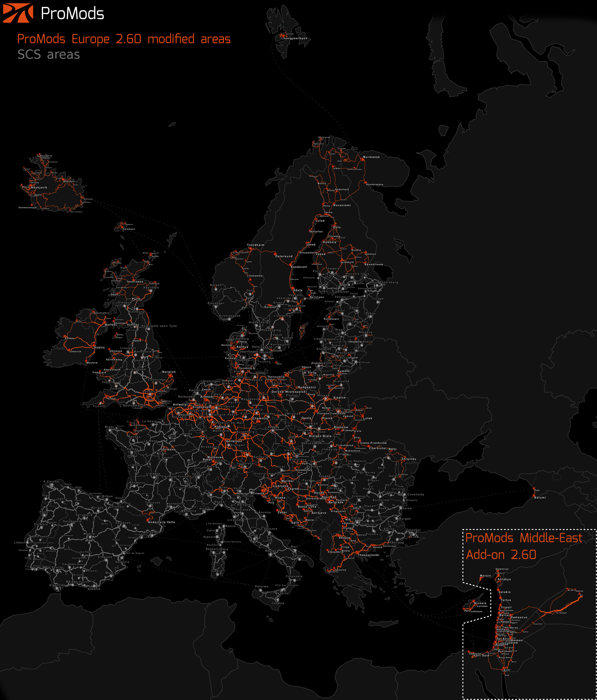Select the Tórshavn label
This screenshot has height=700, width=597.
(129, 229)
